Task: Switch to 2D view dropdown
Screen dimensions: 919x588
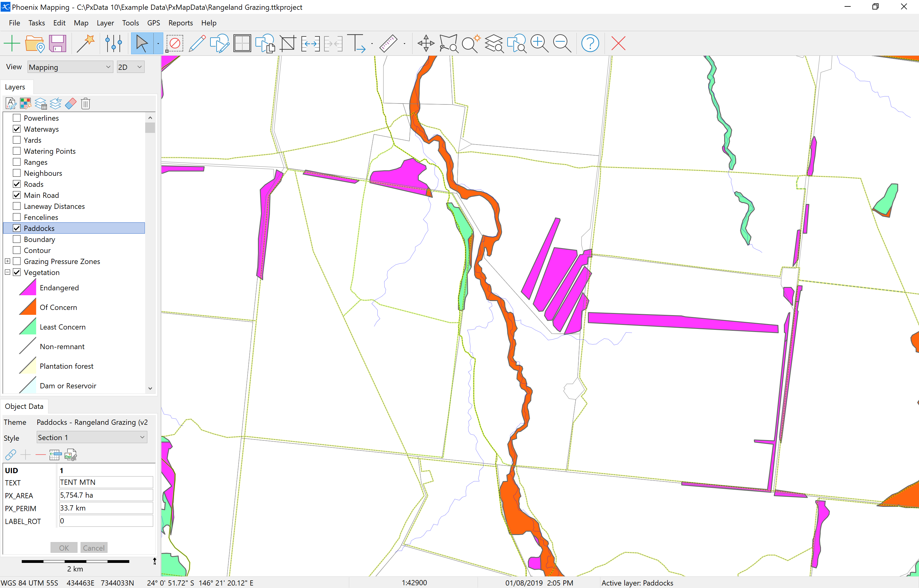Action: (129, 67)
